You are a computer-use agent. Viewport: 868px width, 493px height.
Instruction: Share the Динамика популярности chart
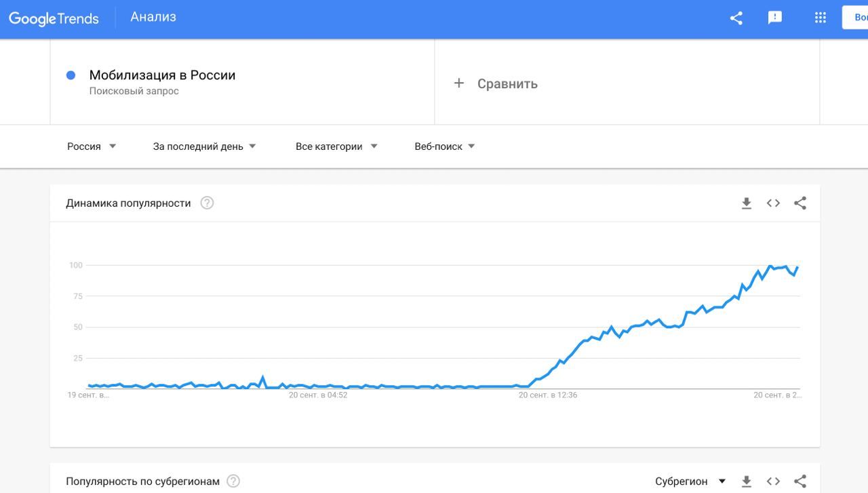(x=800, y=203)
